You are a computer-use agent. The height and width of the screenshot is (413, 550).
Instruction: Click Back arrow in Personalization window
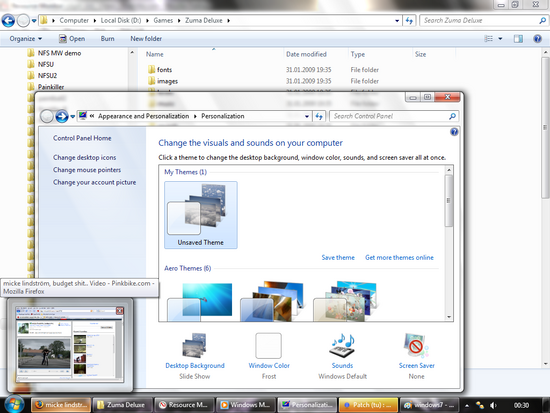pos(47,116)
